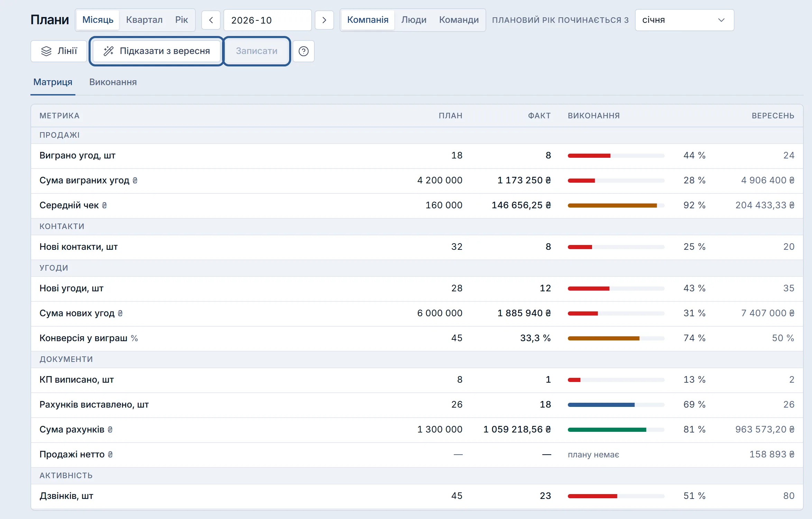Switch period to Рік
812x519 pixels.
coord(182,20)
